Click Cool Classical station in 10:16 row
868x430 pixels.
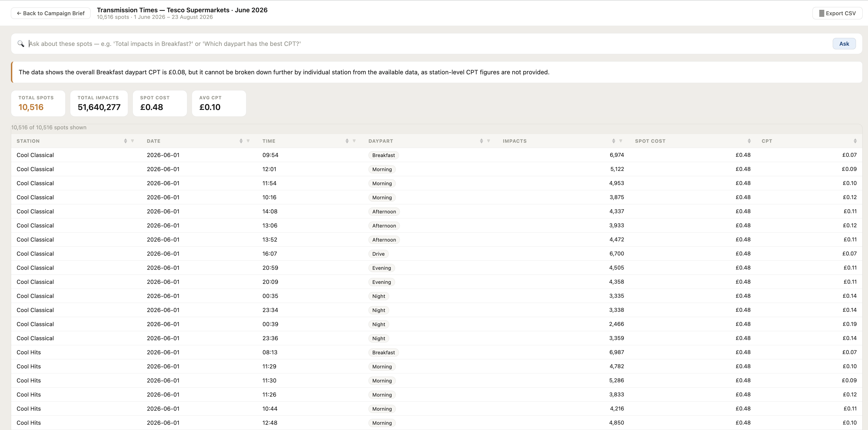35,197
